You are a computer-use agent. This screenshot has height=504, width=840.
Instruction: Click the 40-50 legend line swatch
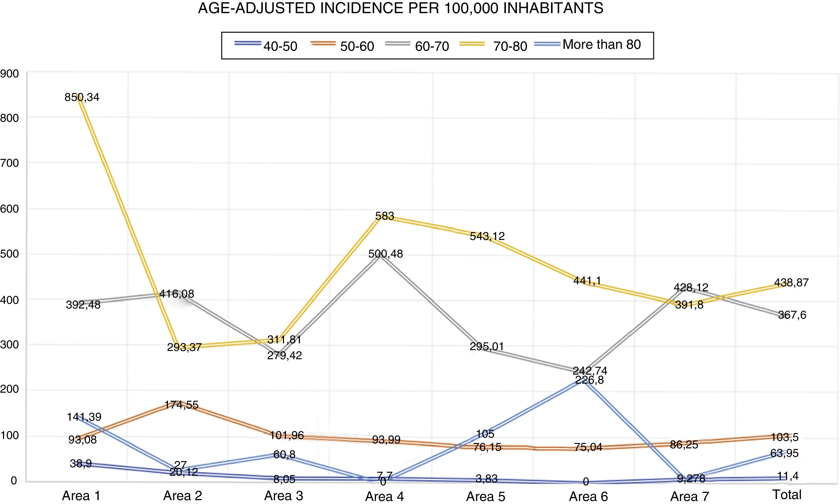click(x=248, y=44)
